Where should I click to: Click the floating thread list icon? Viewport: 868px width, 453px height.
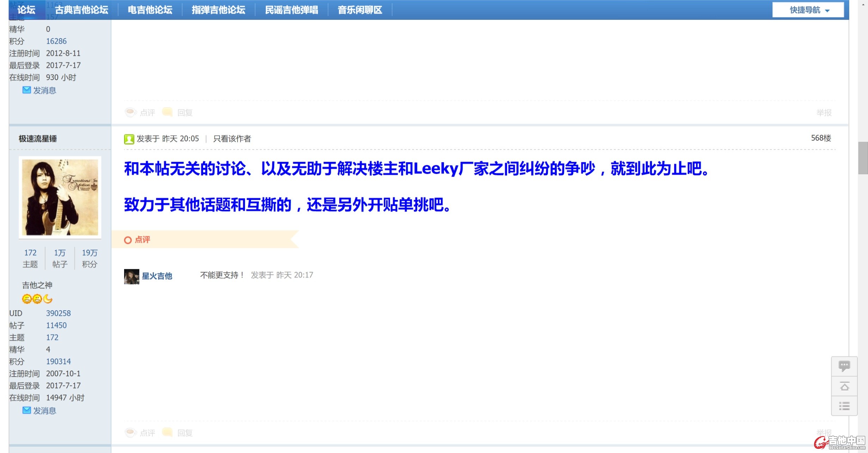pos(844,406)
